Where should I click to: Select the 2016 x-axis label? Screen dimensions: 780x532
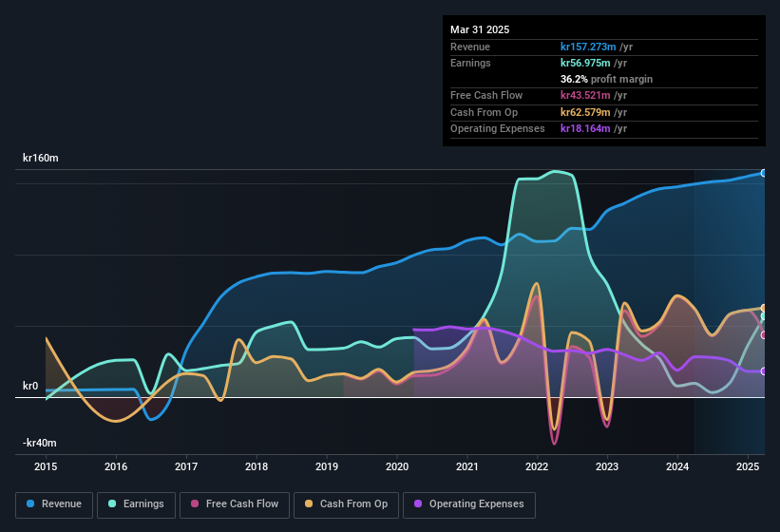point(116,466)
